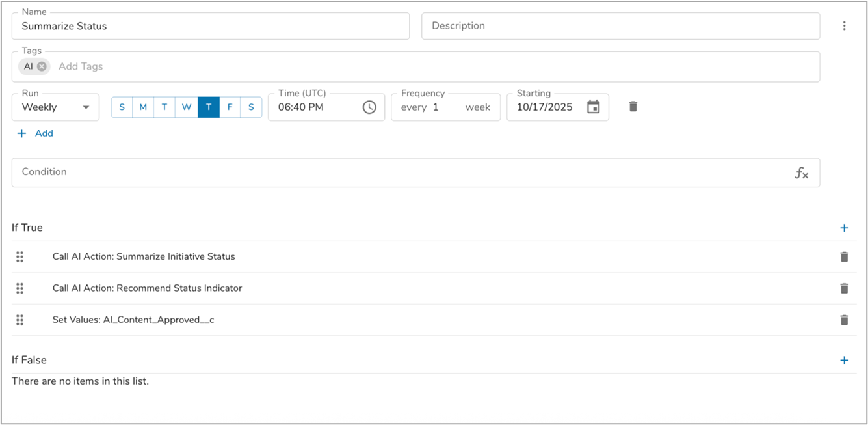Open Call AI Action: Summarize Initiative Status

(144, 256)
